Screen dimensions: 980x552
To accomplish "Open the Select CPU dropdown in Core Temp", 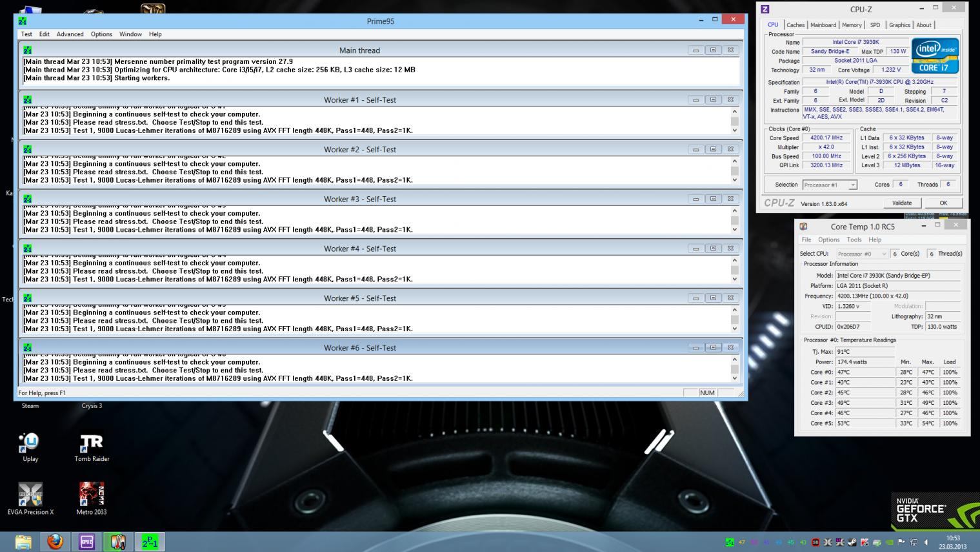I will 862,254.
